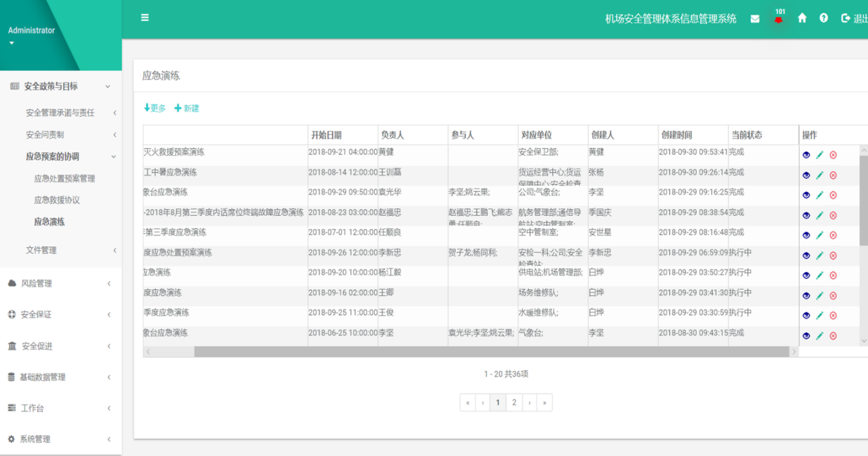Click the 新建 button
Image resolution: width=868 pixels, height=456 pixels.
pos(187,109)
